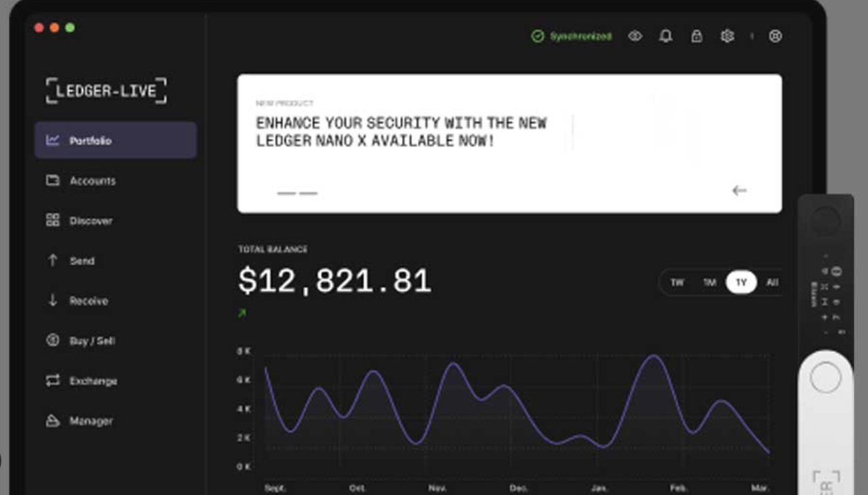Select the 1W chart range
Viewport: 868px width, 495px height.
pyautogui.click(x=677, y=282)
